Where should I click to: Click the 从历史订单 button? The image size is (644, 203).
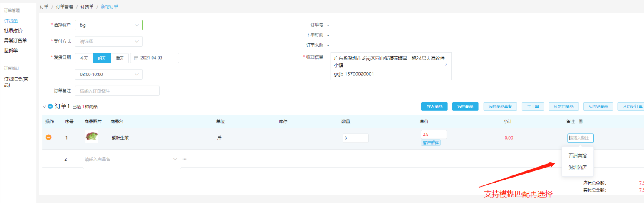pos(631,106)
